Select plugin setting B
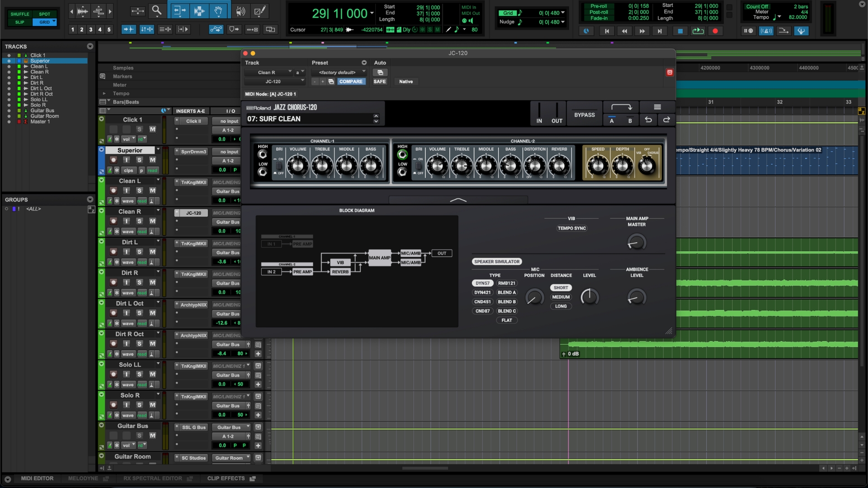 [x=630, y=121]
